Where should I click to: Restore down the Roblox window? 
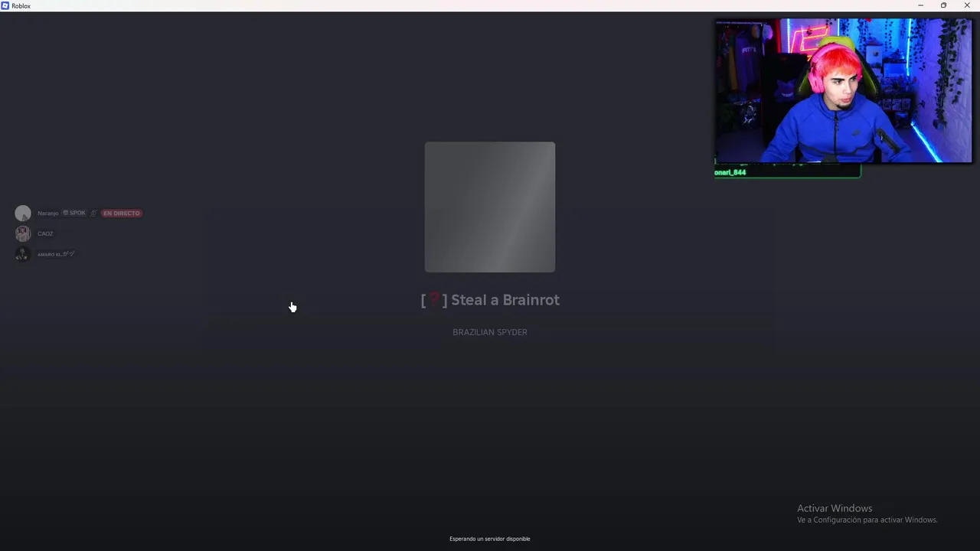[943, 5]
